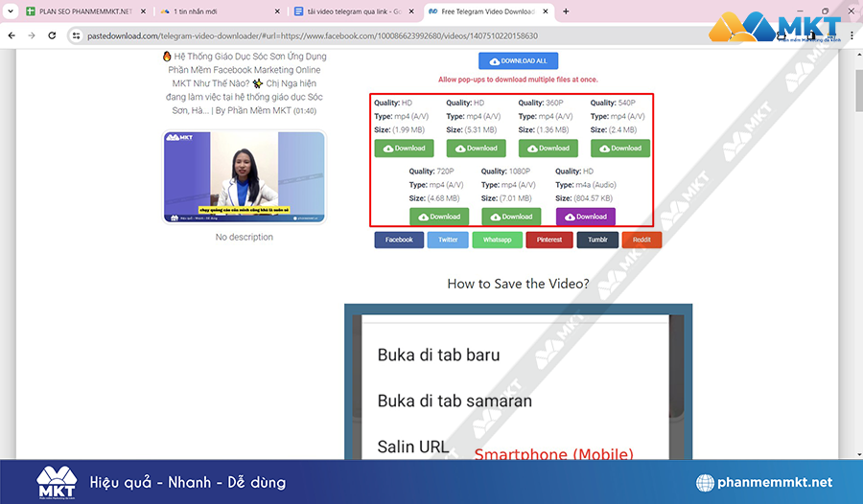Click 'Salin URL' in tutorial image
This screenshot has height=504, width=863.
413,447
